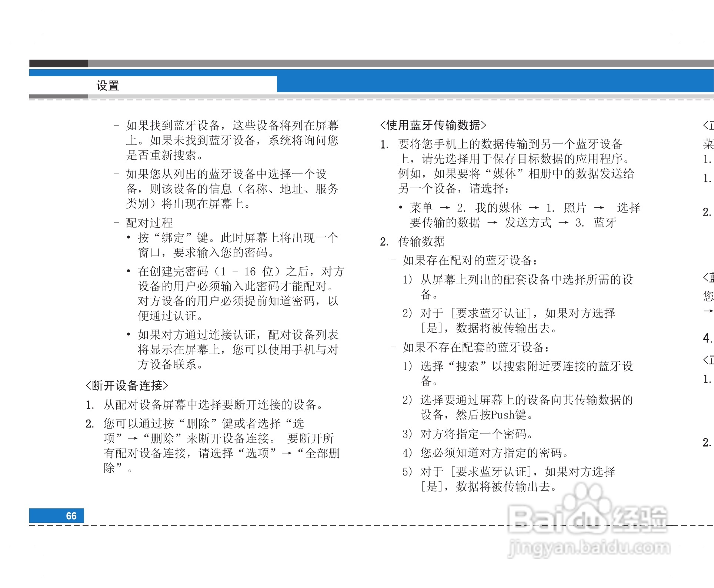Click the <使用蓝牙传输数据> section heading
Image resolution: width=714 pixels, height=588 pixels.
(433, 125)
